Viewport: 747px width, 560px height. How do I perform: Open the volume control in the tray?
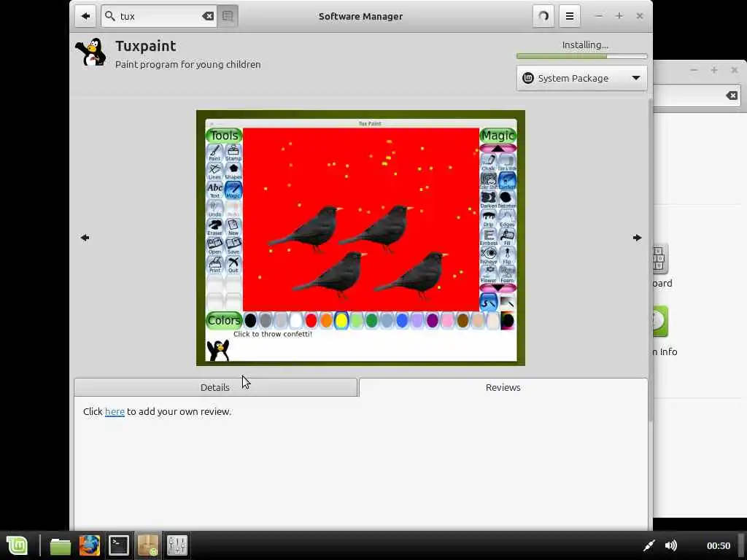671,545
